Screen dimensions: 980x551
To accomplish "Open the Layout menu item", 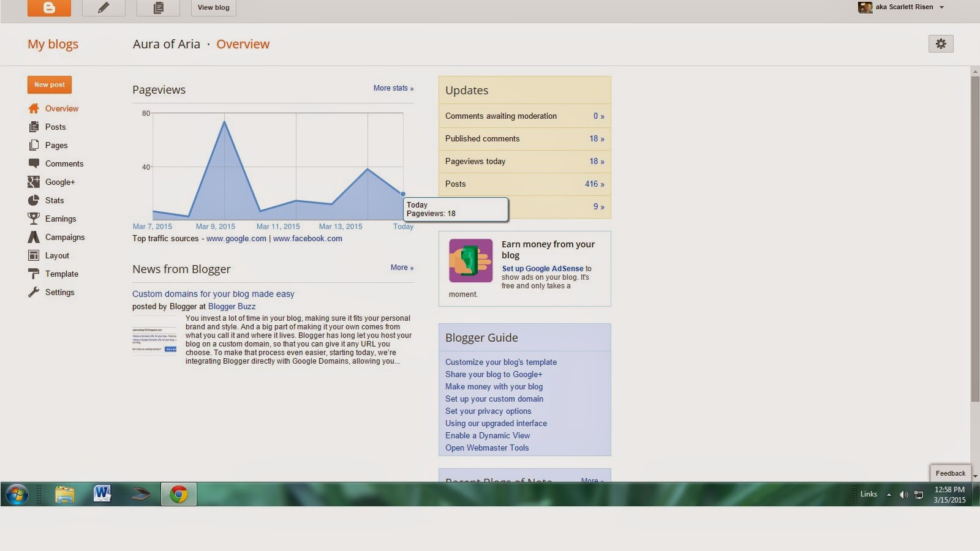I will point(57,255).
